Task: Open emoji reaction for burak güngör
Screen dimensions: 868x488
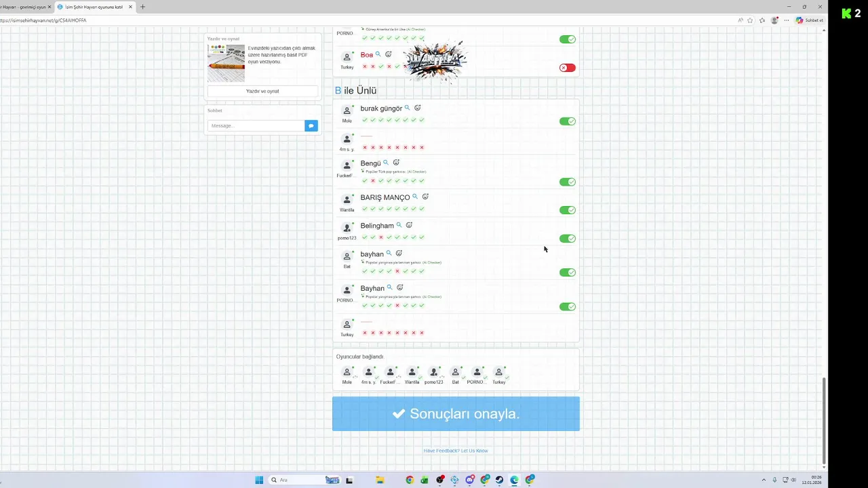Action: pos(418,108)
